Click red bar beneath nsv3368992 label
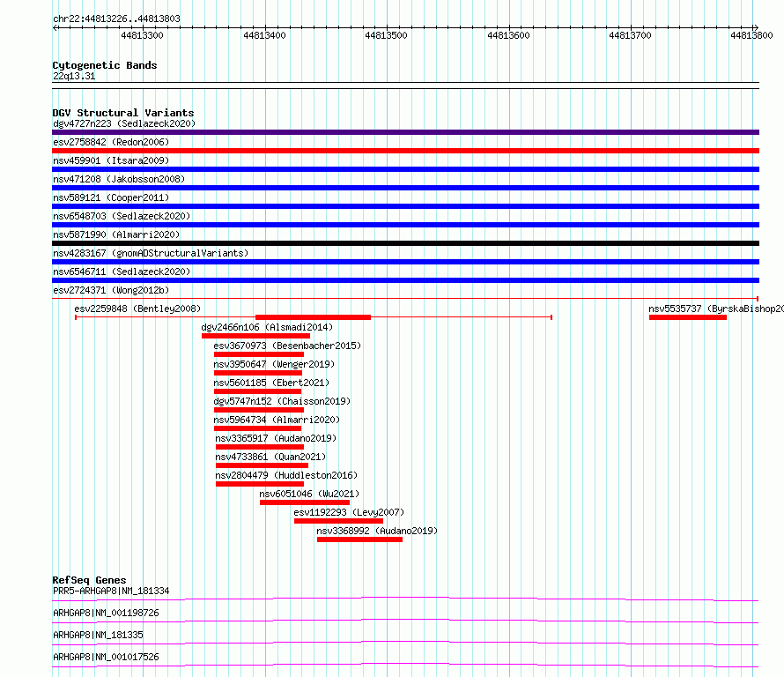Image resolution: width=784 pixels, height=677 pixels. (359, 539)
